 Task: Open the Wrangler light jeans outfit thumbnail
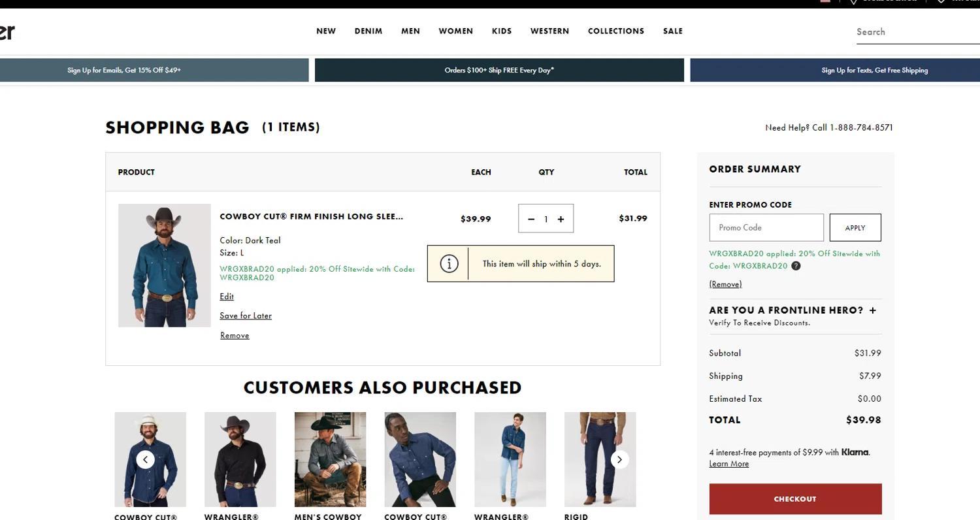coord(510,459)
